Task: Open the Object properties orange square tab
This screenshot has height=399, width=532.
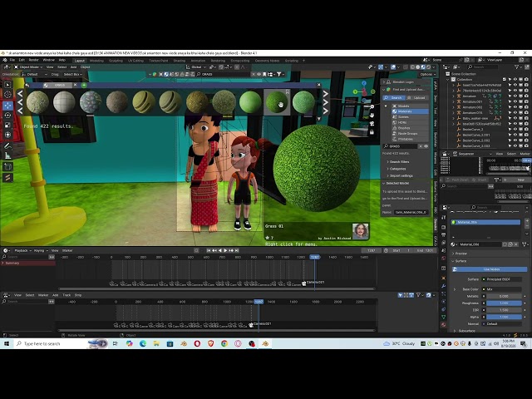Action: 443,278
